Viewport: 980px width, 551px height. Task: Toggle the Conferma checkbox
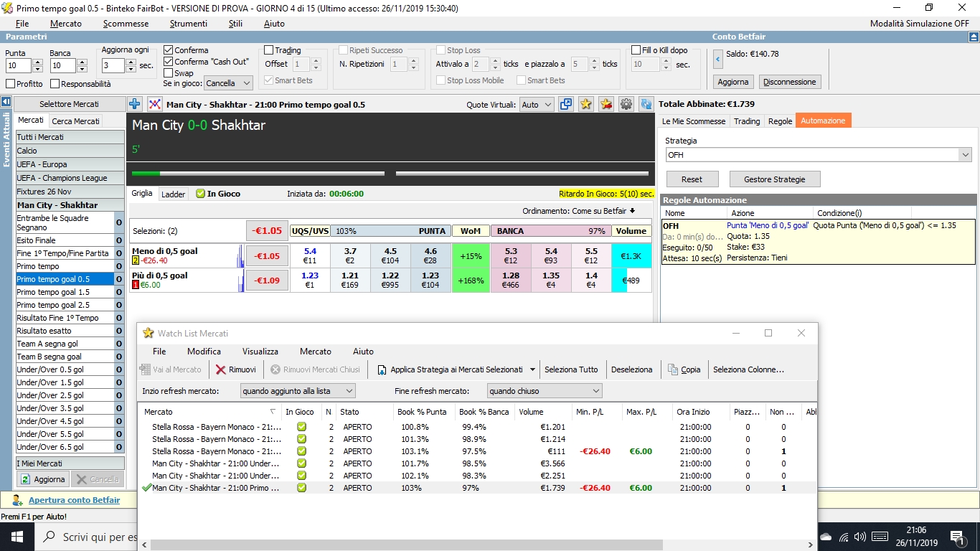pos(168,50)
